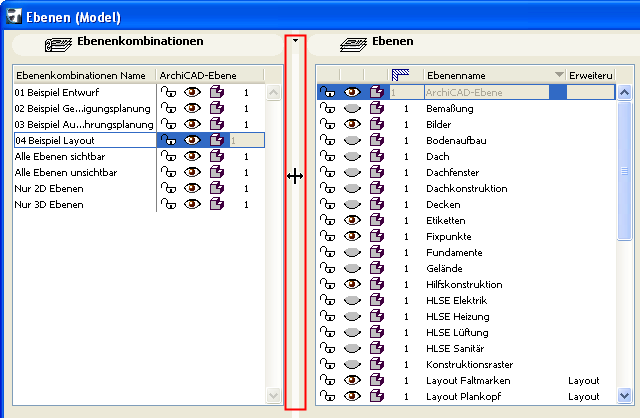Viewport: 640px width, 418px height.
Task: Hide the Etiketten layer
Action: pyautogui.click(x=352, y=220)
